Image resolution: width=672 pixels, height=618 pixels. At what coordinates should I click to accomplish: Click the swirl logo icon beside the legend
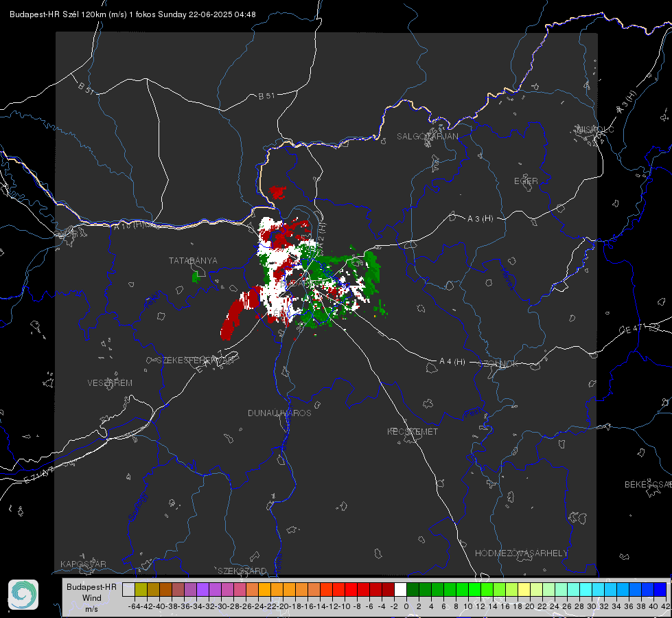click(x=23, y=595)
